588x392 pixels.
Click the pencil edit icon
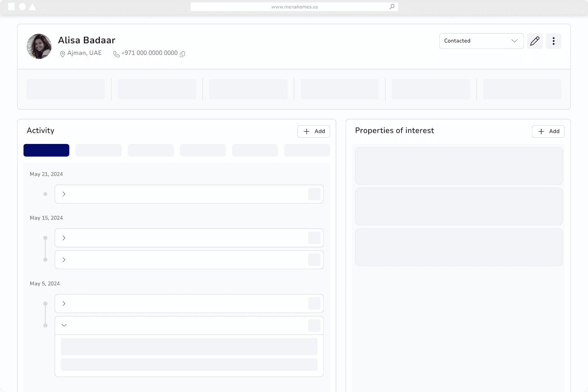(x=535, y=41)
